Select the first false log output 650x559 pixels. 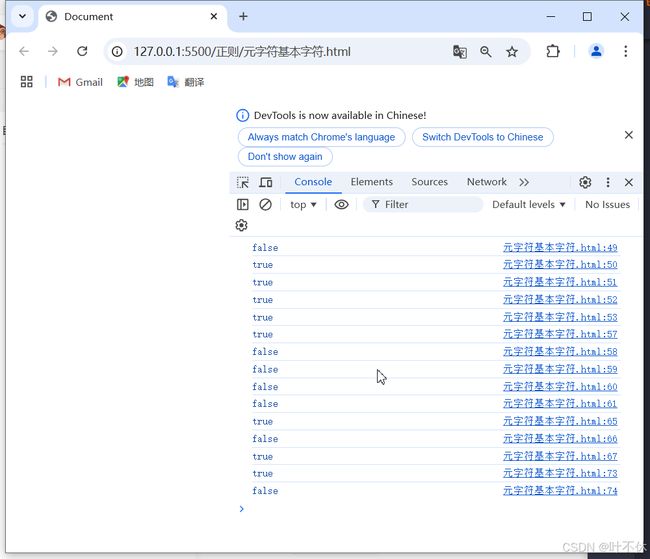265,248
